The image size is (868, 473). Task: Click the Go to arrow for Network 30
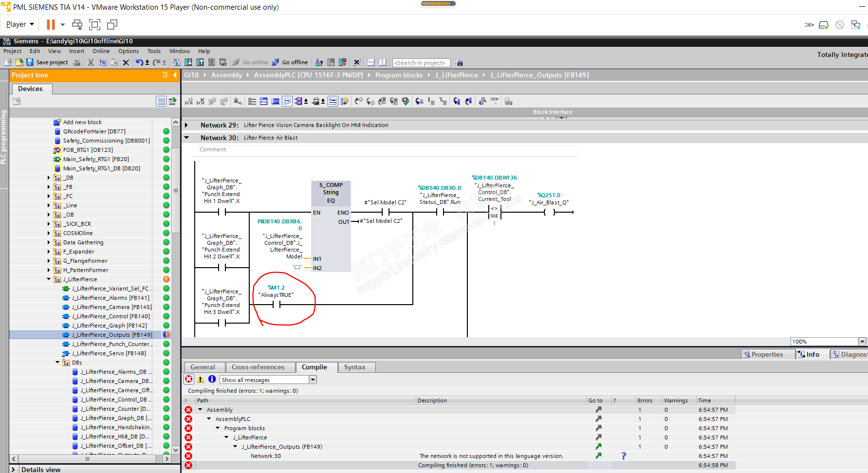[598, 456]
